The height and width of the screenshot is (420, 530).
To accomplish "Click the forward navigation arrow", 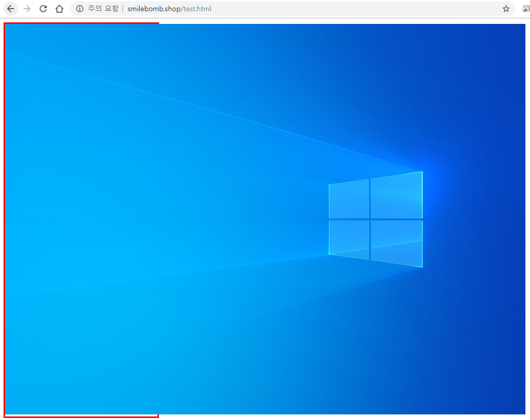I will pyautogui.click(x=27, y=9).
